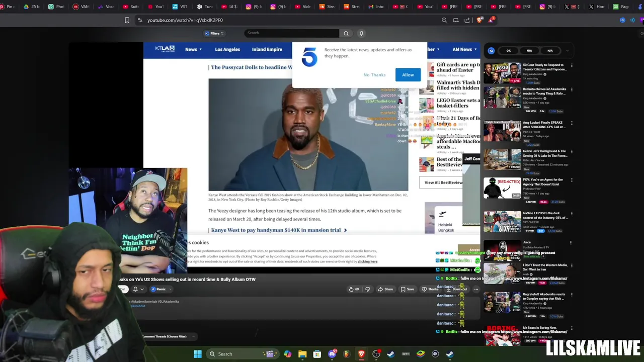The width and height of the screenshot is (644, 362).
Task: Click the 'clicking here' cookie policy link
Action: click(367, 261)
